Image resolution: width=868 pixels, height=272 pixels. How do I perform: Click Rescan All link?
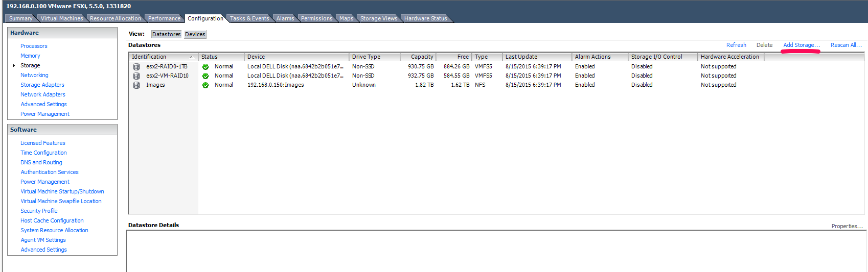pyautogui.click(x=846, y=45)
